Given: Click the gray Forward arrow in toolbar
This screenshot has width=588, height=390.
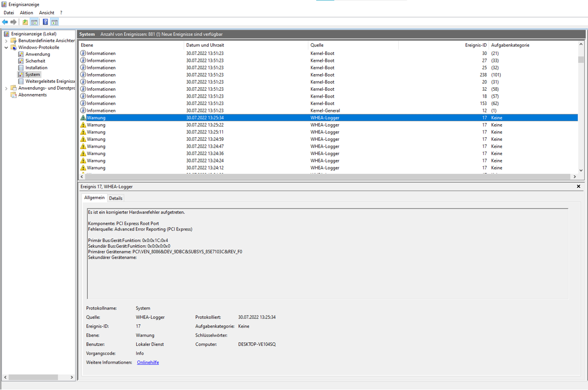Looking at the screenshot, I should 14,22.
